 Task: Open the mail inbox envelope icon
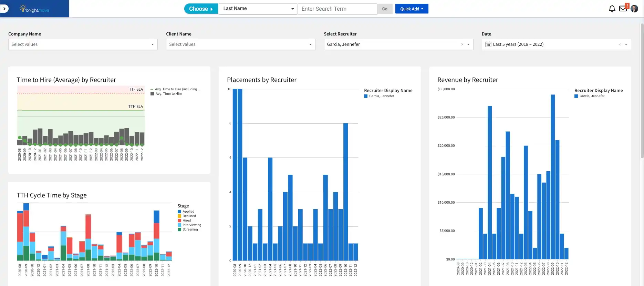click(623, 9)
